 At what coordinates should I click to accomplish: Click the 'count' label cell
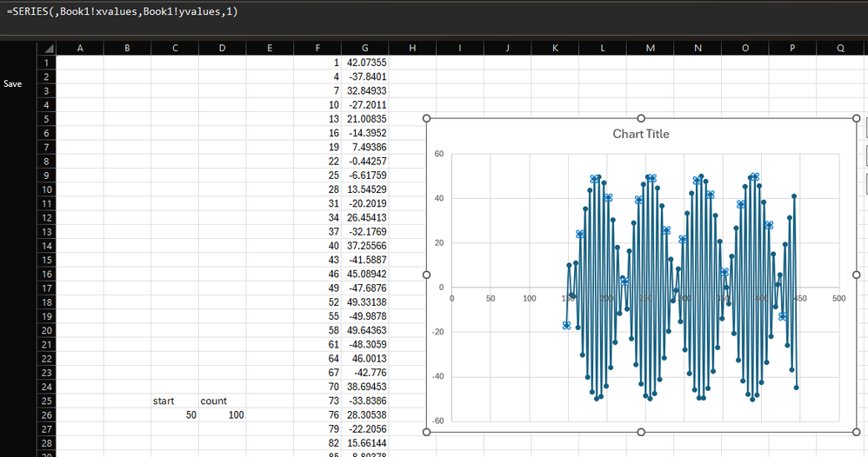222,401
